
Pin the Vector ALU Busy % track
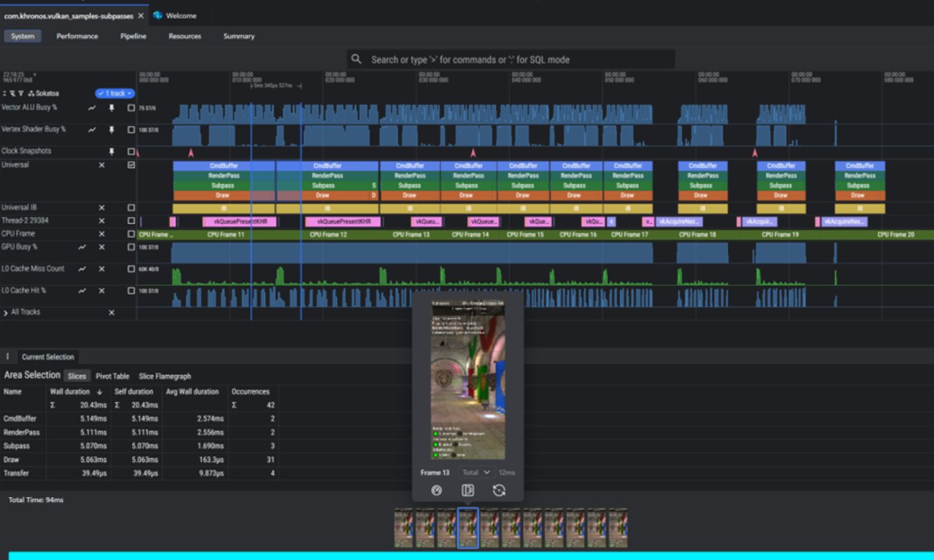coord(111,108)
